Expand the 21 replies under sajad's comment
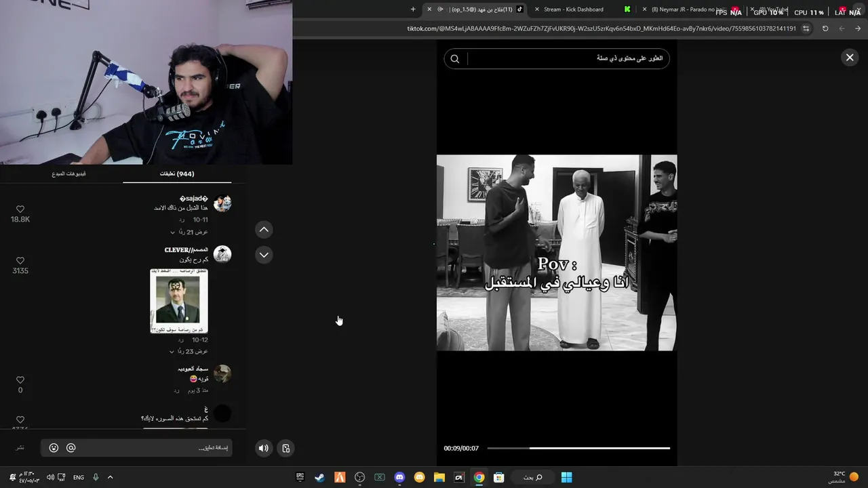 (189, 232)
